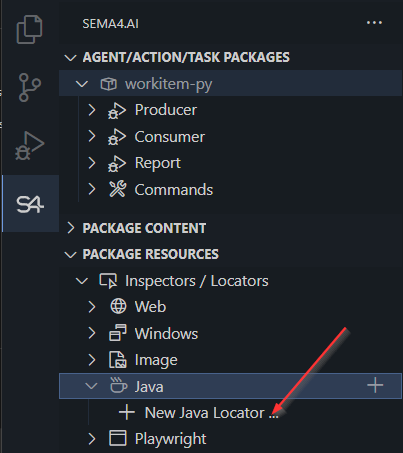The height and width of the screenshot is (453, 403).
Task: Click the plus icon on the Java row
Action: tap(375, 385)
